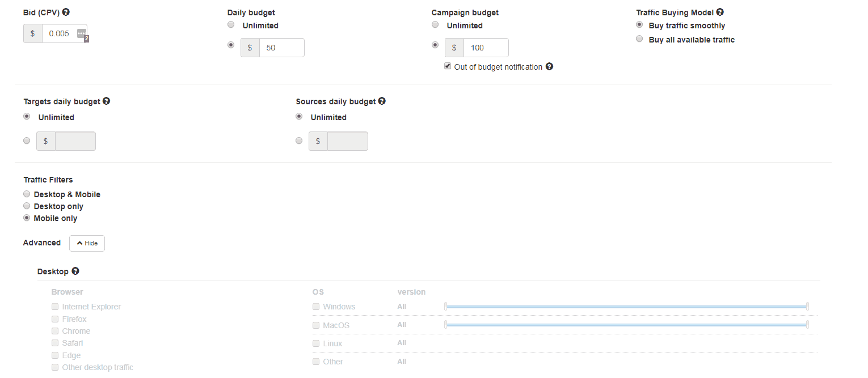The height and width of the screenshot is (378, 868).
Task: Open the Targets daily budget help icon
Action: tap(106, 101)
